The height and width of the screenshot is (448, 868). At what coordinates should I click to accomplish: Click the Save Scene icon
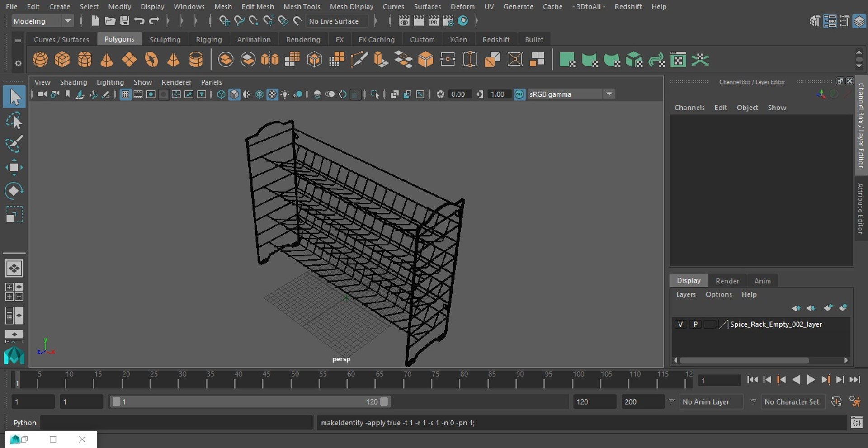click(124, 21)
